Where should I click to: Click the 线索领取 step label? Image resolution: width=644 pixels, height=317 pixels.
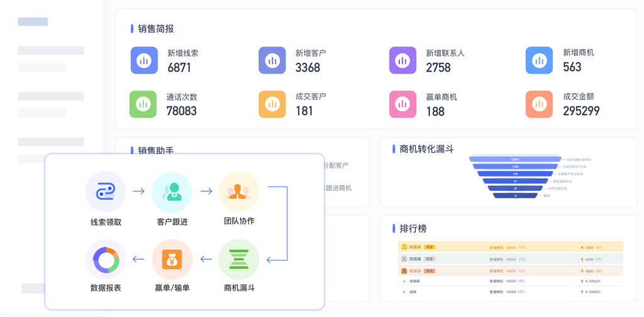[x=106, y=222]
